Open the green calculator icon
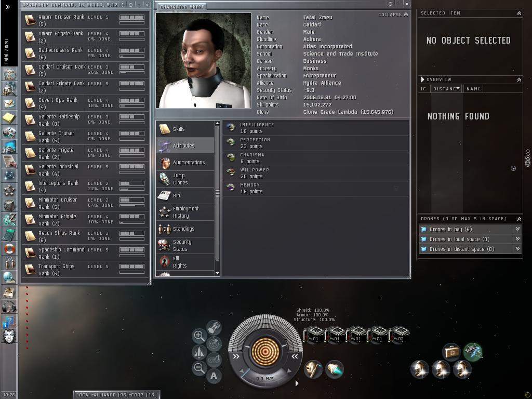Screen dimensions: 532x399 9,234
